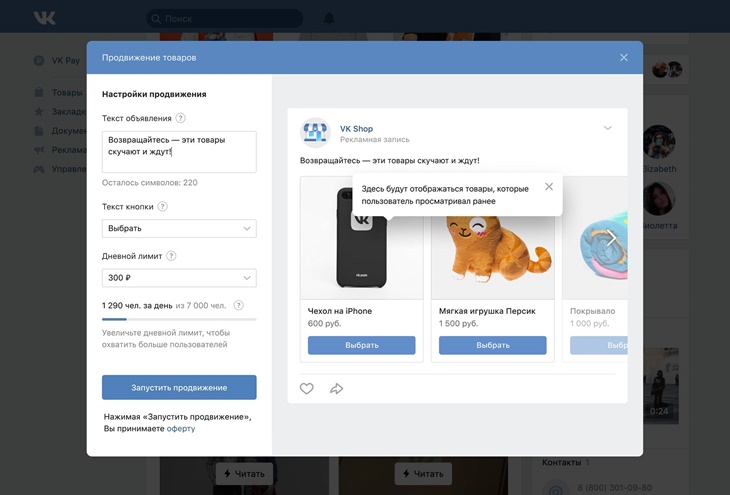Click Выбрать under Покрывало
This screenshot has height=495, width=730.
click(x=599, y=345)
